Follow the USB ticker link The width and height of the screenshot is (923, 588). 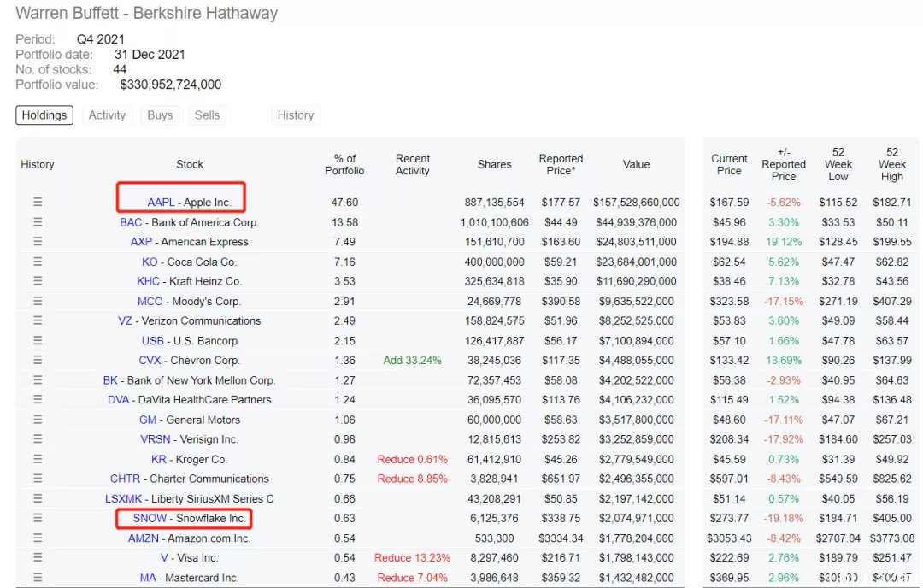(x=152, y=340)
